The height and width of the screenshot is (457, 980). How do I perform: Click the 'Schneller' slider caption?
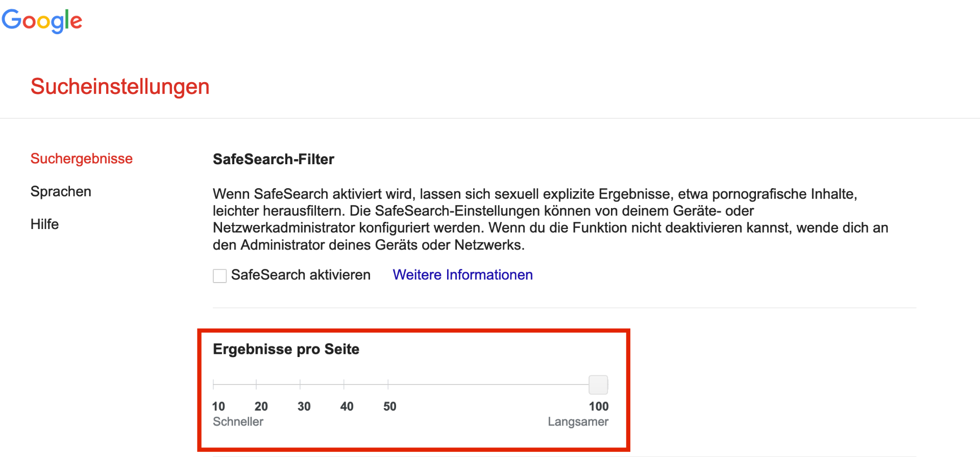point(238,422)
